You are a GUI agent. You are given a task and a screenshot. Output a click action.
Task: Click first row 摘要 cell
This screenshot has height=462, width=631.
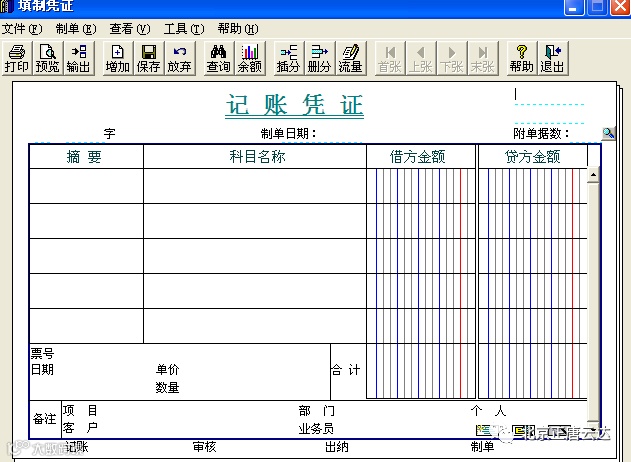[86, 186]
